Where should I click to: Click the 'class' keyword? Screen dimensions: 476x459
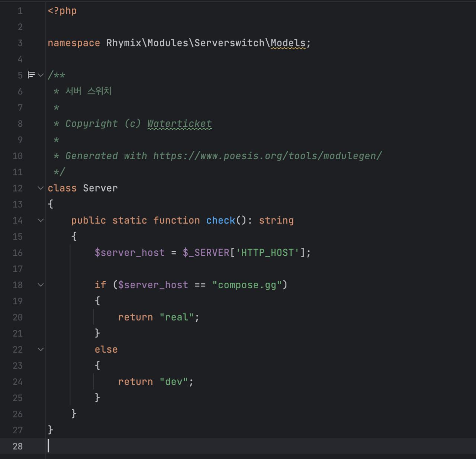tap(62, 188)
